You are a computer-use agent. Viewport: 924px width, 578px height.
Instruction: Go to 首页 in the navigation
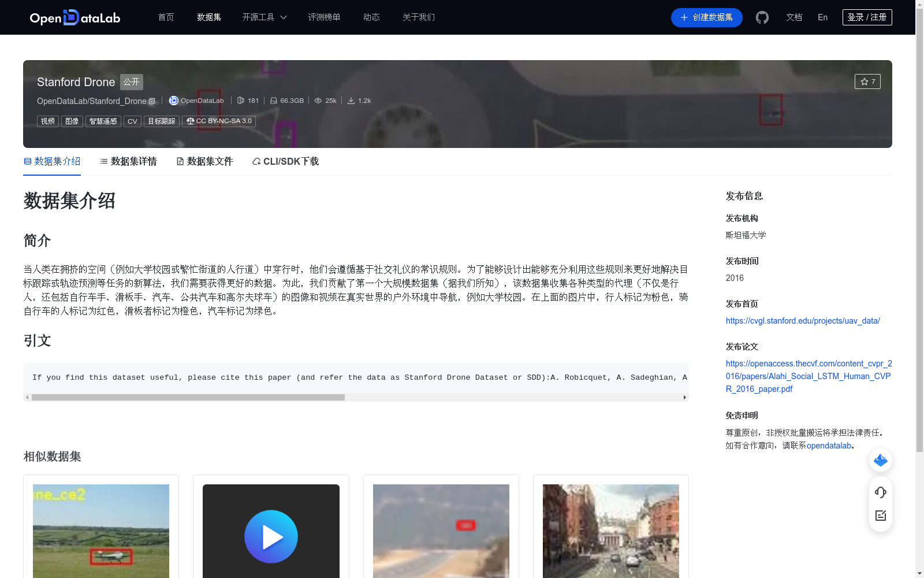(x=166, y=17)
